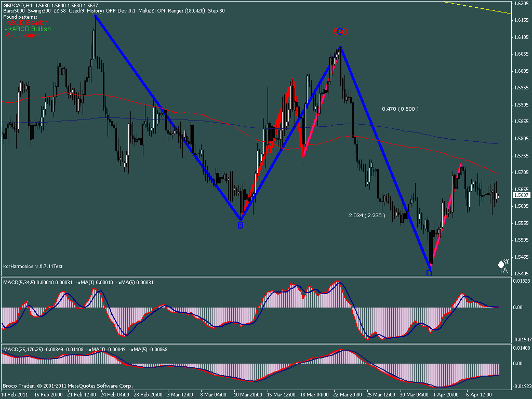Click the '28 Feb 20:00' time axis label
Image resolution: width=532 pixels, height=399 pixels.
[x=148, y=395]
